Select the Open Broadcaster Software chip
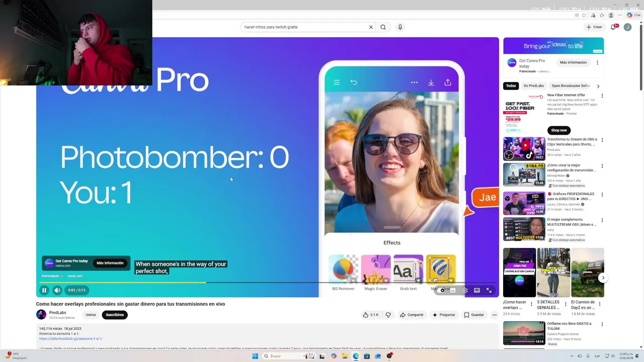Image resolution: width=644 pixels, height=362 pixels. tap(571, 86)
